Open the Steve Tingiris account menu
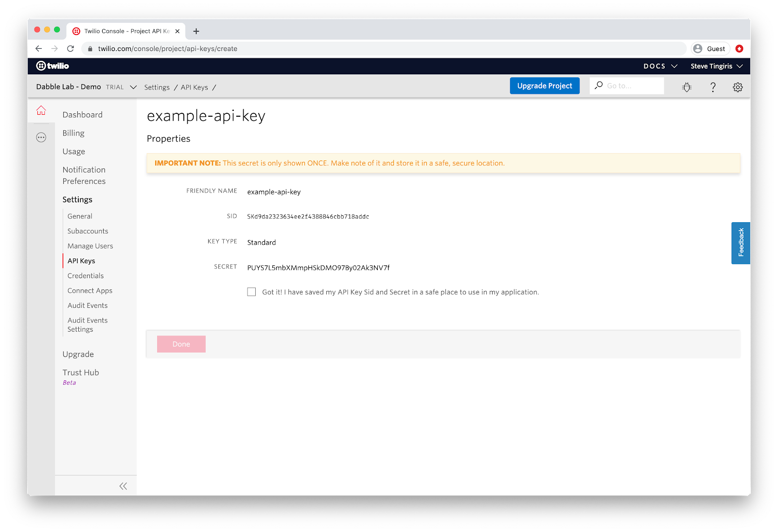Image resolution: width=778 pixels, height=532 pixels. (x=717, y=66)
